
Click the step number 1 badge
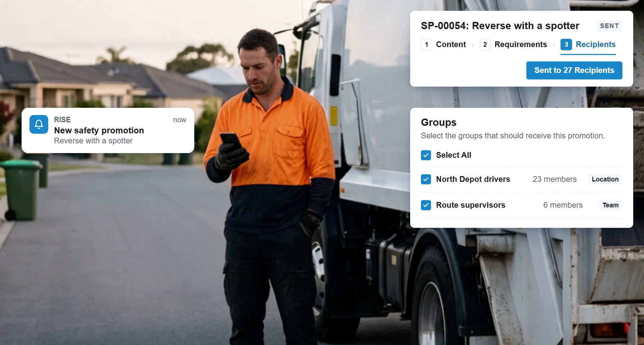pos(426,45)
